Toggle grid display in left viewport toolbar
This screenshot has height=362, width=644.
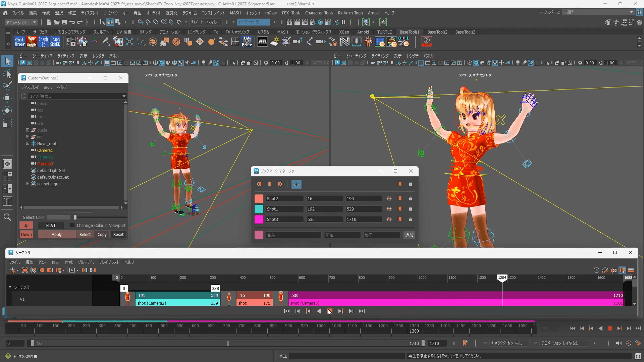(107, 63)
